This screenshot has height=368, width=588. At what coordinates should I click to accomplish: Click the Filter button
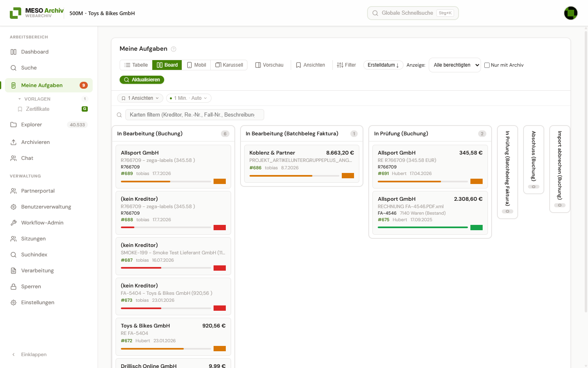(x=346, y=65)
